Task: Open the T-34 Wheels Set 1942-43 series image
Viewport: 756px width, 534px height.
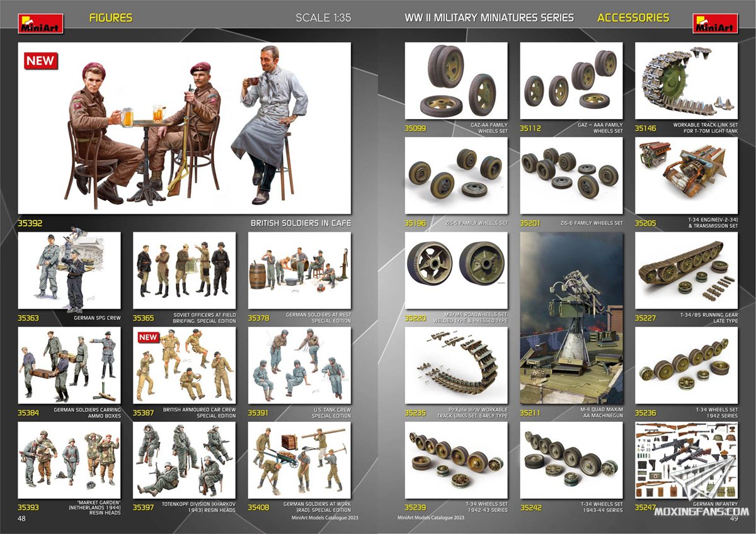Action: coord(456,460)
